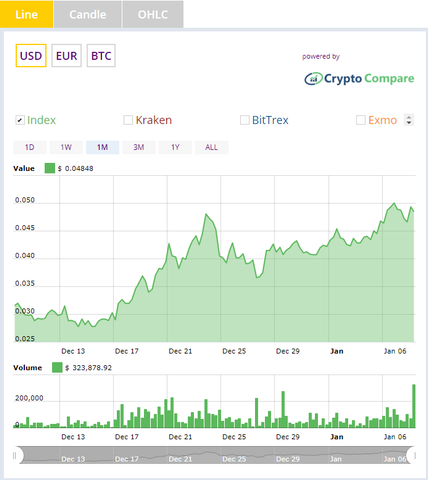Set the time range to 3M
The image size is (428, 480).
139,147
